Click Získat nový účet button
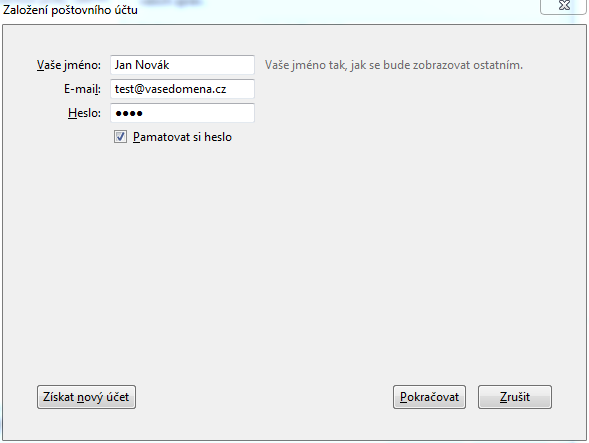 (86, 397)
